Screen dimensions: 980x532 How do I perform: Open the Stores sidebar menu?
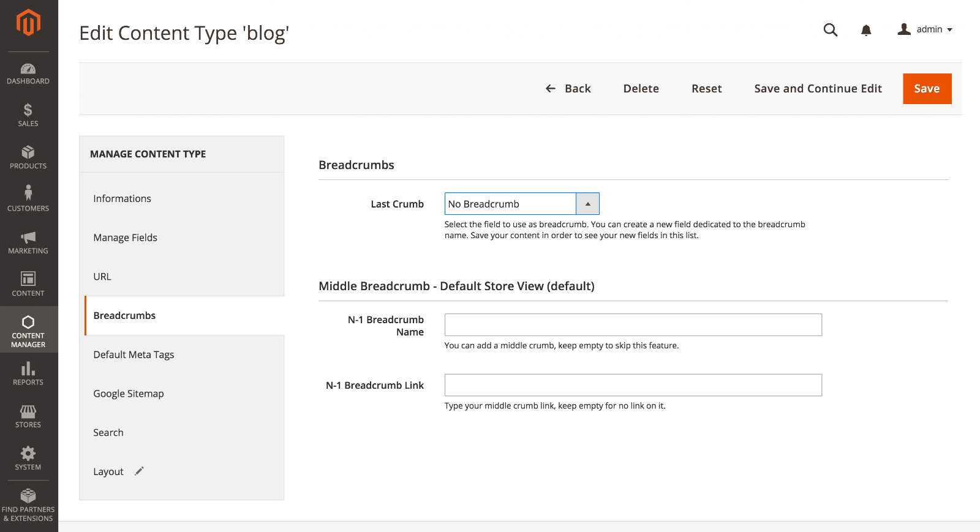click(x=28, y=416)
